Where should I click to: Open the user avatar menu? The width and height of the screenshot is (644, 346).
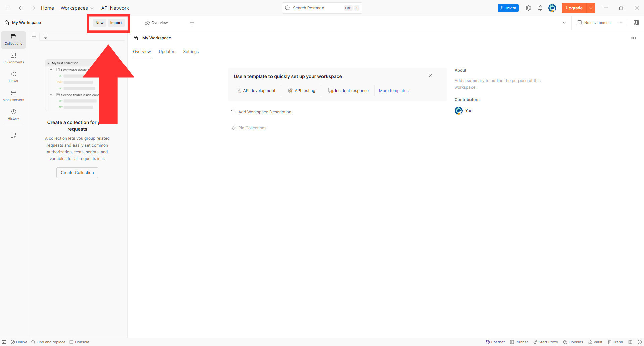[552, 8]
